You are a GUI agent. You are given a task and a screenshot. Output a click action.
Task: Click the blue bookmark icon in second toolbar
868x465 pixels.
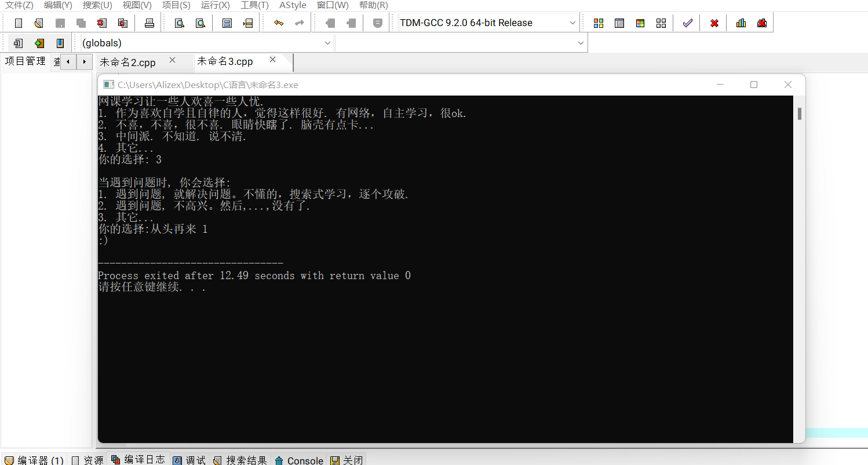pyautogui.click(x=60, y=43)
